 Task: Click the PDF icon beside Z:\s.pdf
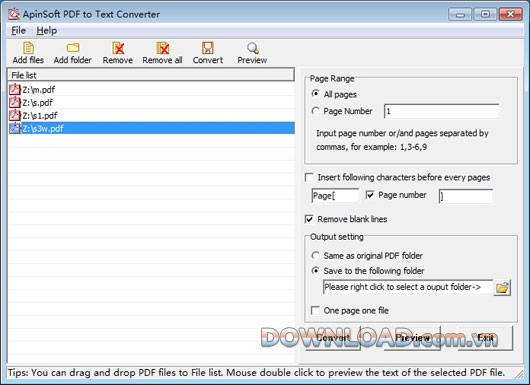15,102
